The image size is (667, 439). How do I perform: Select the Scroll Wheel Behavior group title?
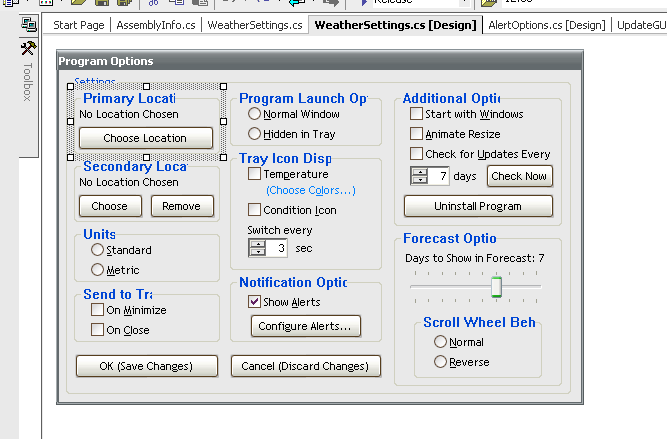[x=479, y=322]
